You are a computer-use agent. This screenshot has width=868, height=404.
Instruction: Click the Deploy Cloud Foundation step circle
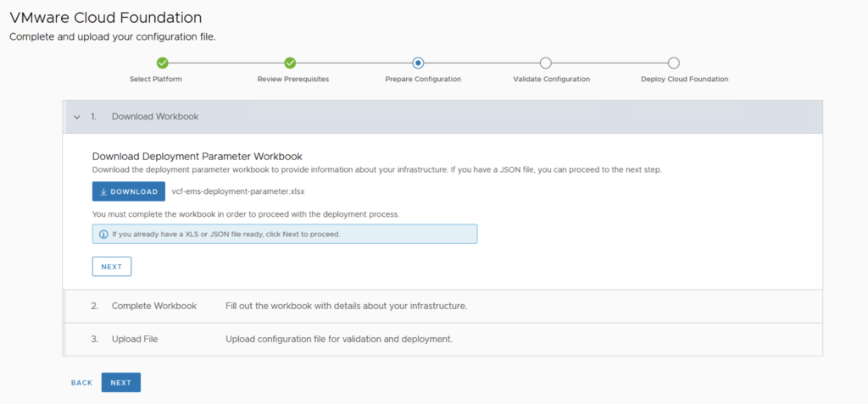674,63
